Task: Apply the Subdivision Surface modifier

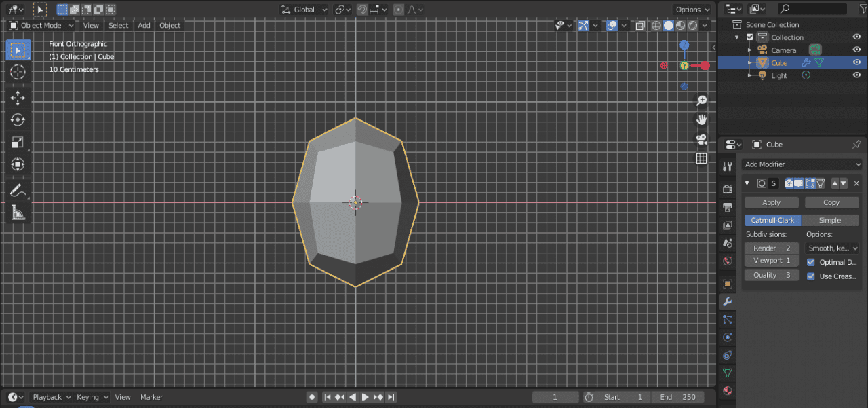Action: point(771,202)
